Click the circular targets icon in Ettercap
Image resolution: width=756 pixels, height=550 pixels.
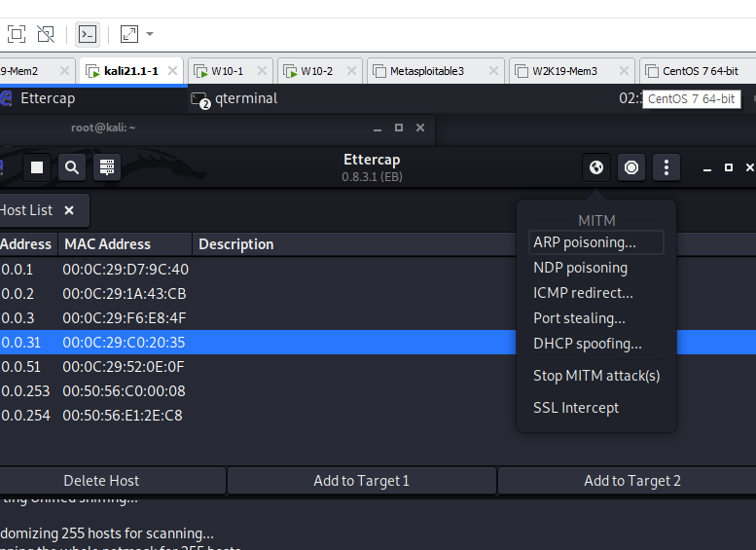pos(631,167)
